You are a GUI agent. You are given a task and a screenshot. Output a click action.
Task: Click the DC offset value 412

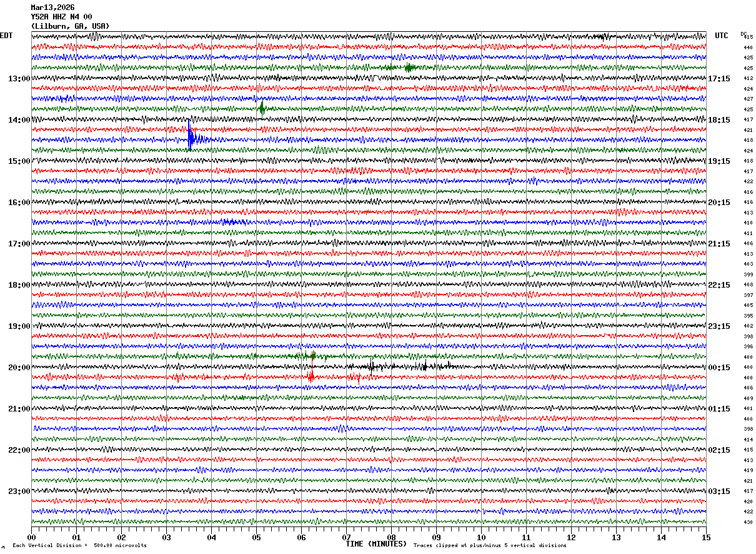(748, 78)
